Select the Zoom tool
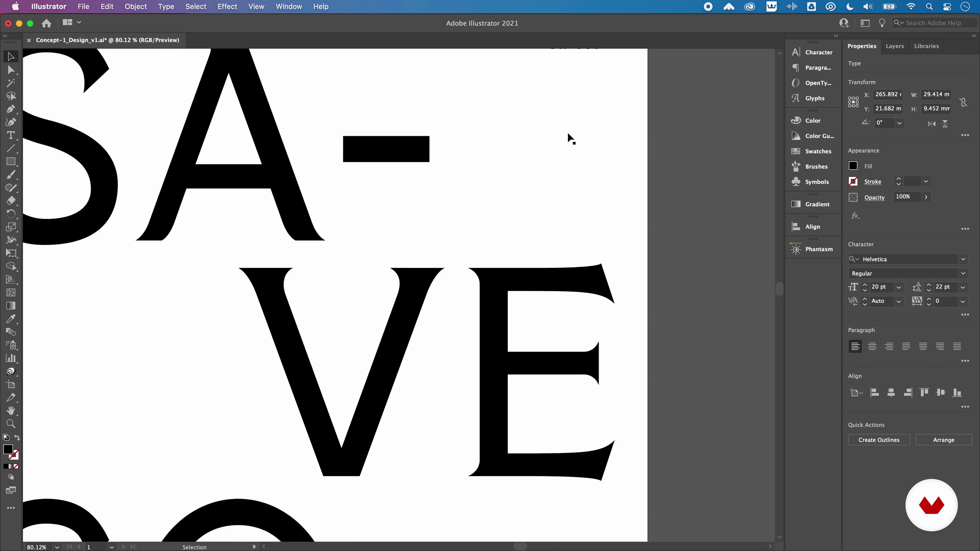The height and width of the screenshot is (551, 980). point(11,424)
